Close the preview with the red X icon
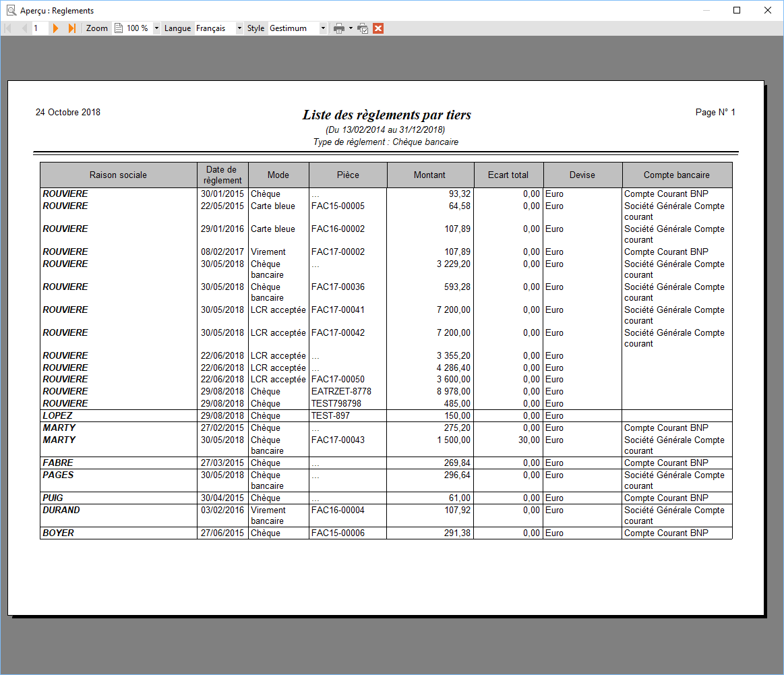This screenshot has height=675, width=784. [378, 28]
